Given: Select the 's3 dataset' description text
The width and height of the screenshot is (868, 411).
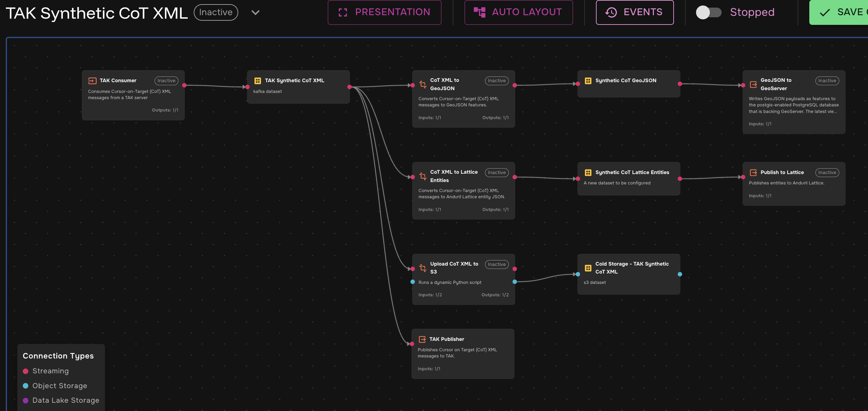Looking at the screenshot, I should pos(595,283).
